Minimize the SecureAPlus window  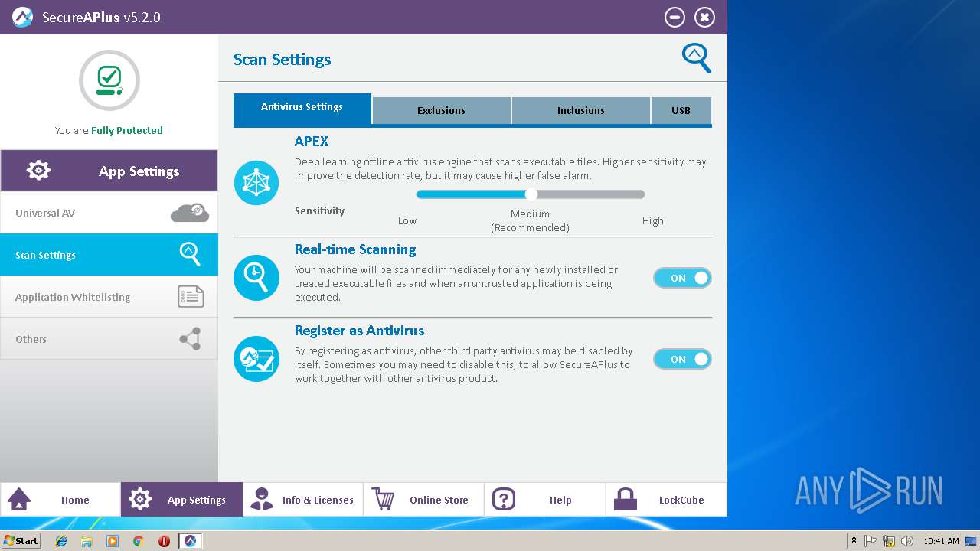[675, 17]
